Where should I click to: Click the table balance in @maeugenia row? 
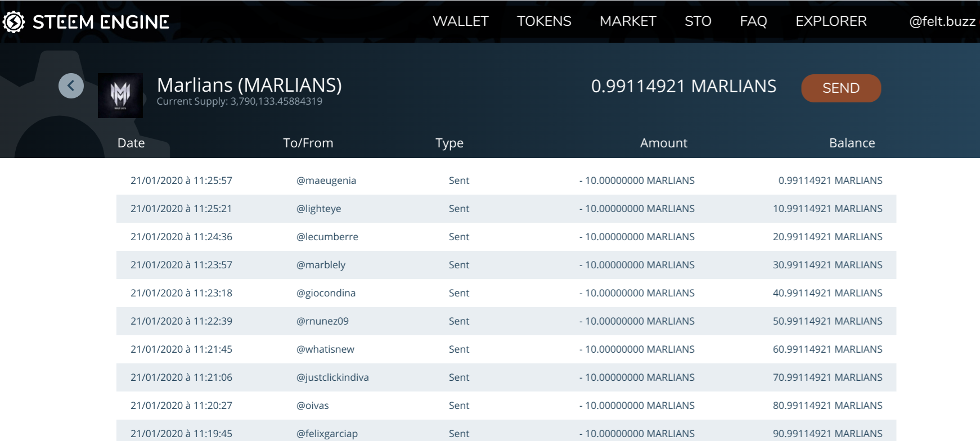[x=830, y=181]
